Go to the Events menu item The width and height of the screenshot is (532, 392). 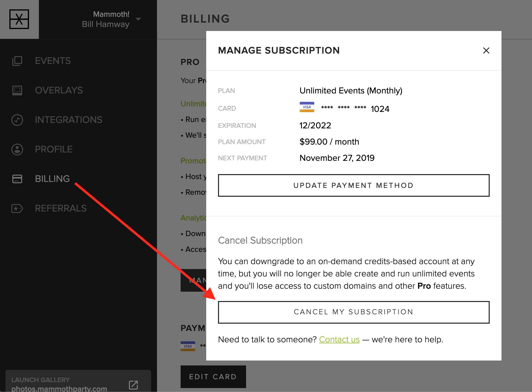click(53, 61)
